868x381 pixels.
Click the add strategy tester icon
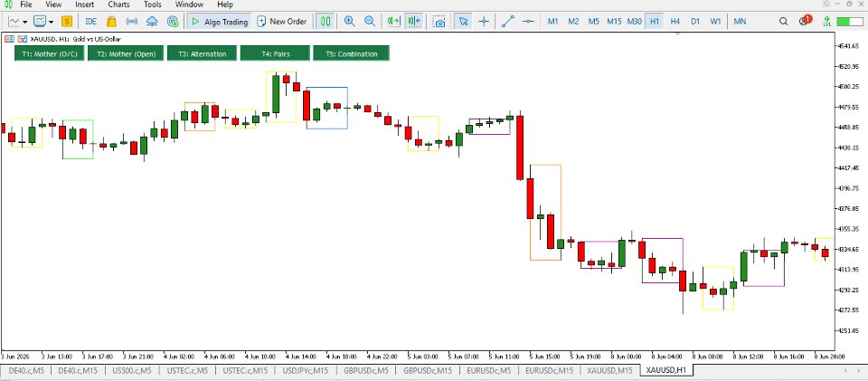(173, 22)
